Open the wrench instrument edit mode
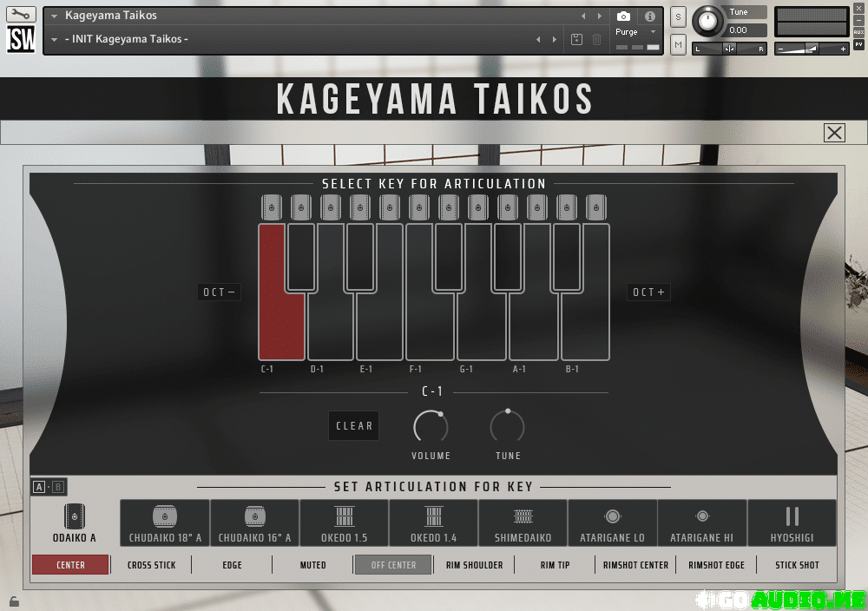The image size is (868, 611). pos(21,14)
